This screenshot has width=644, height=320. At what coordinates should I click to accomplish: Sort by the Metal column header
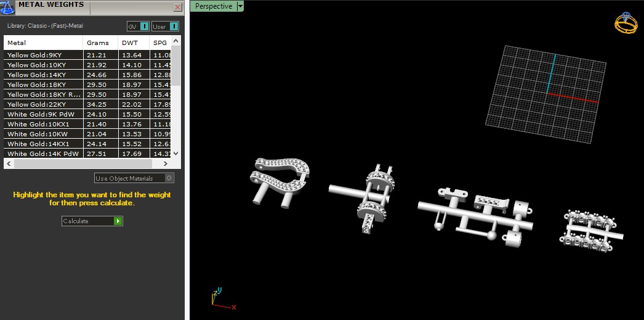(44, 43)
